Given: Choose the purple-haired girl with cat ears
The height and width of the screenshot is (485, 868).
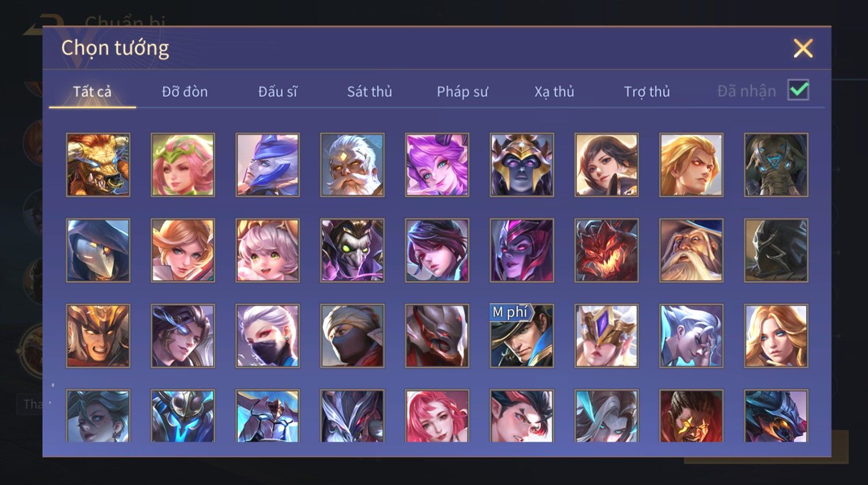Looking at the screenshot, I should pyautogui.click(x=437, y=165).
